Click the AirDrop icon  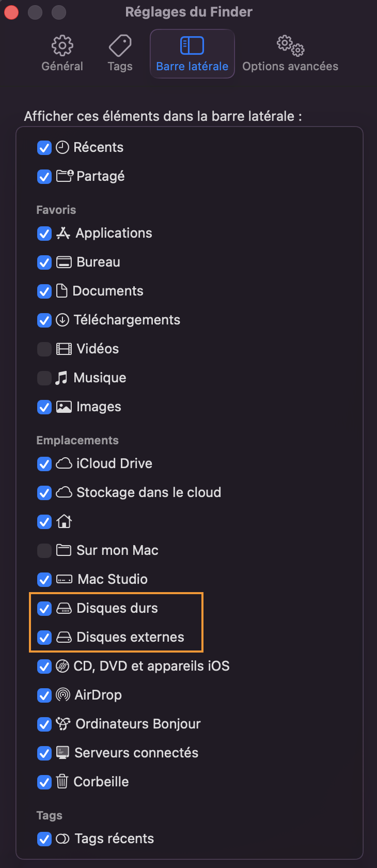coord(62,695)
